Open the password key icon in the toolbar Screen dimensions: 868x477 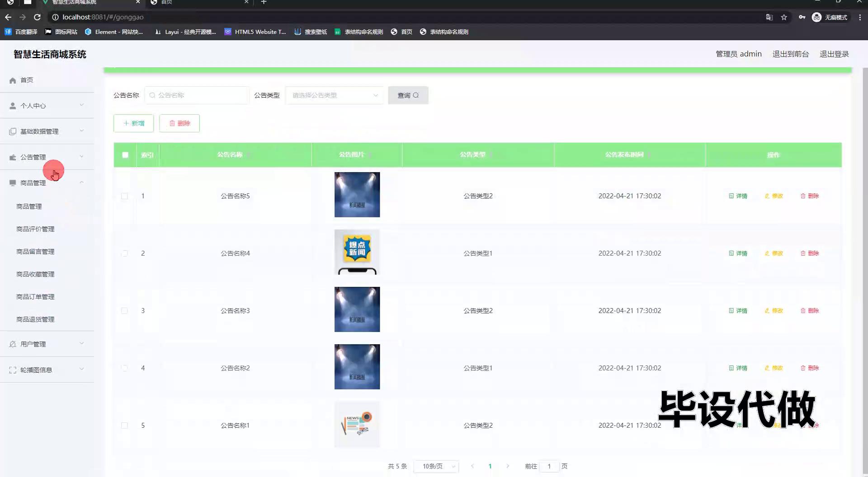802,17
